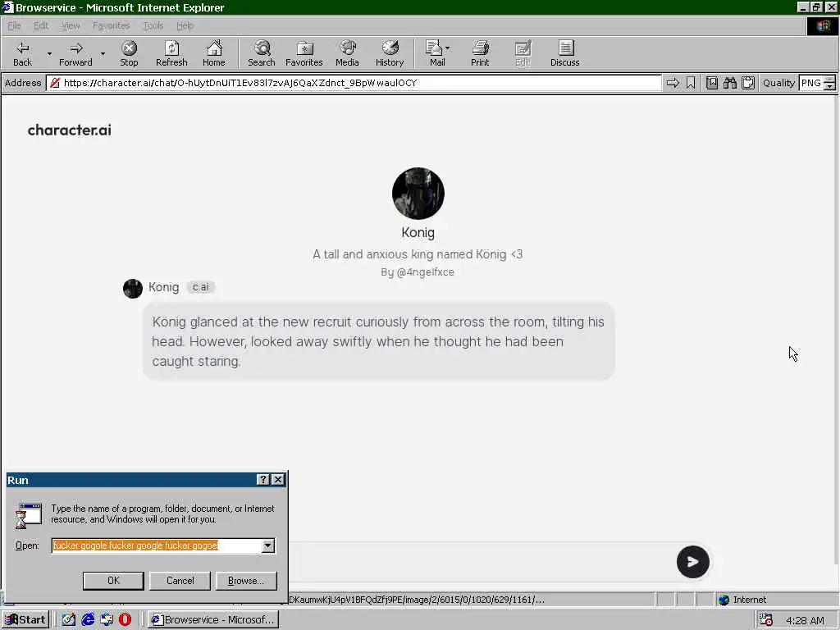Image resolution: width=840 pixels, height=630 pixels.
Task: Refresh the current page
Action: click(171, 53)
